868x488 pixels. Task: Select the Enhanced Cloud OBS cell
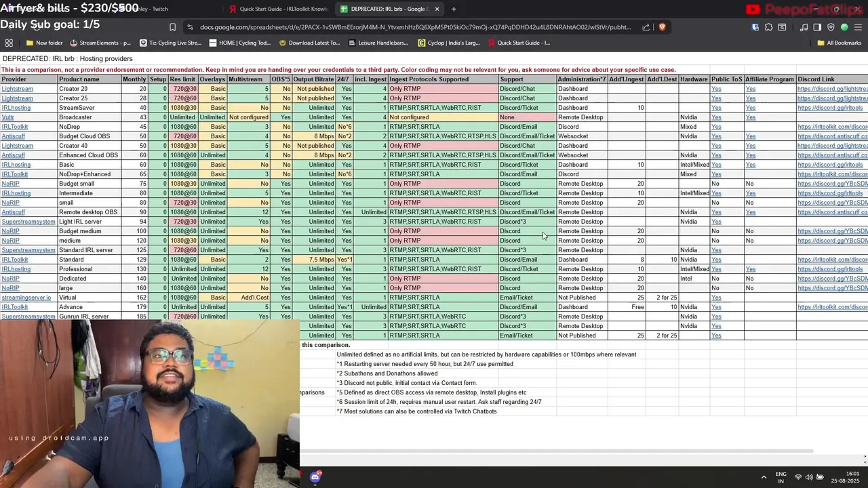pos(89,155)
